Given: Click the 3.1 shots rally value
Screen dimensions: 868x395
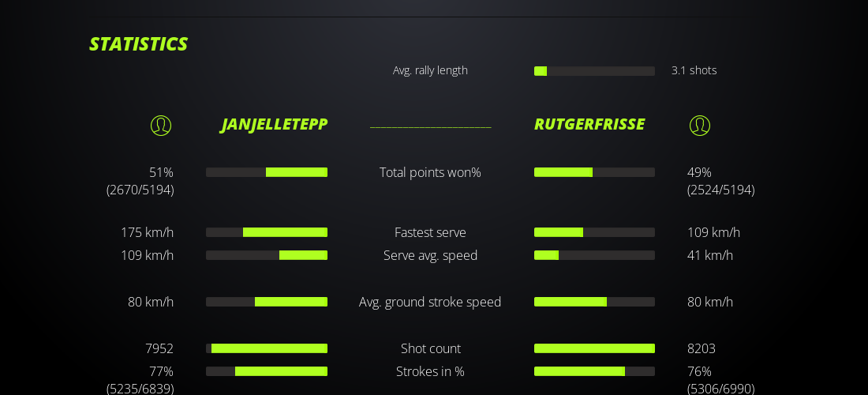Looking at the screenshot, I should coord(694,70).
